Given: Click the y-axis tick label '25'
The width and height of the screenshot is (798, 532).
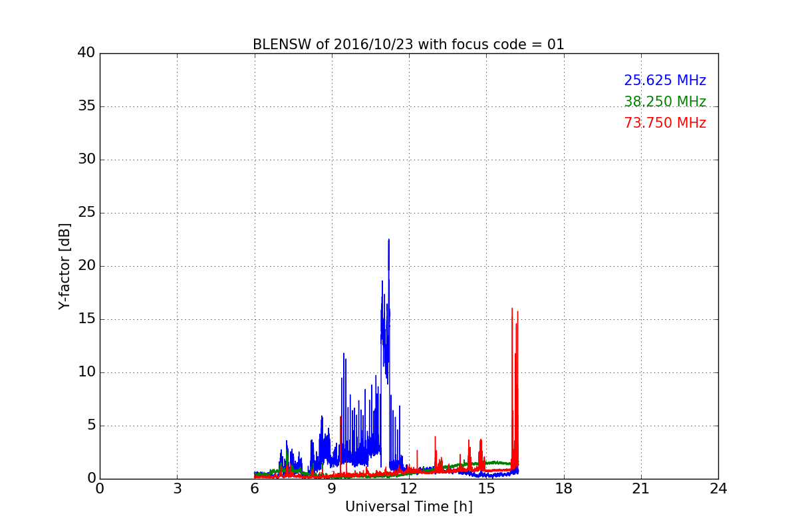Looking at the screenshot, I should 86,213.
